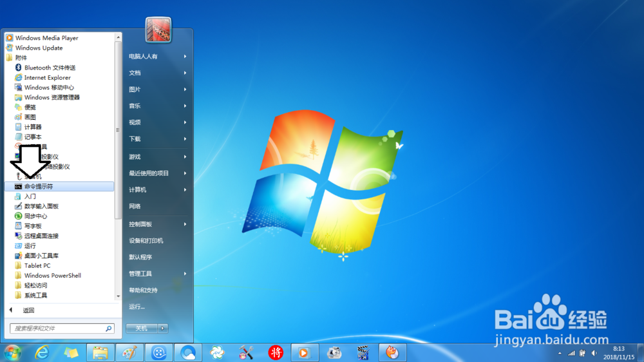Screen dimensions: 644x362
Task: Open Internet Explorer from the taskbar
Action: (x=41, y=352)
